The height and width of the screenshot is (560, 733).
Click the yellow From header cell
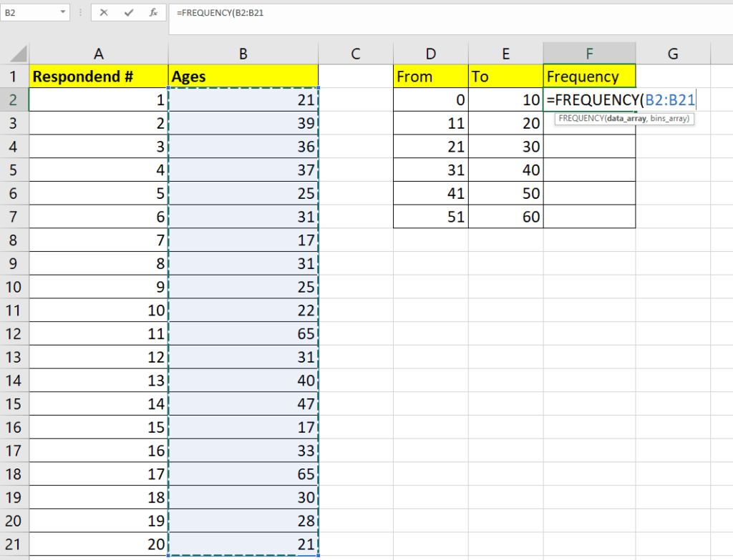pos(430,76)
